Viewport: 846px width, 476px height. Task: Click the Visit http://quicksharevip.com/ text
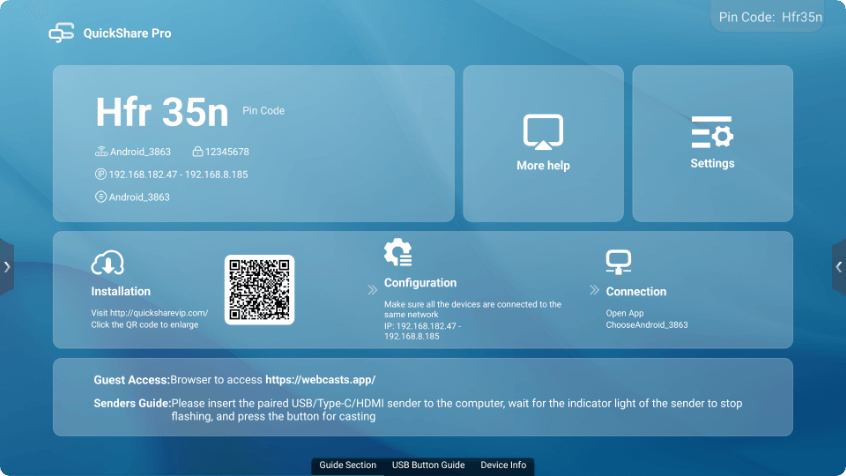pos(149,313)
